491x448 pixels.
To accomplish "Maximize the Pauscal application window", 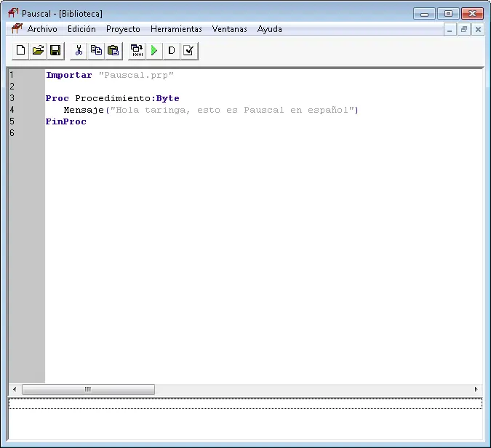I will [448, 14].
